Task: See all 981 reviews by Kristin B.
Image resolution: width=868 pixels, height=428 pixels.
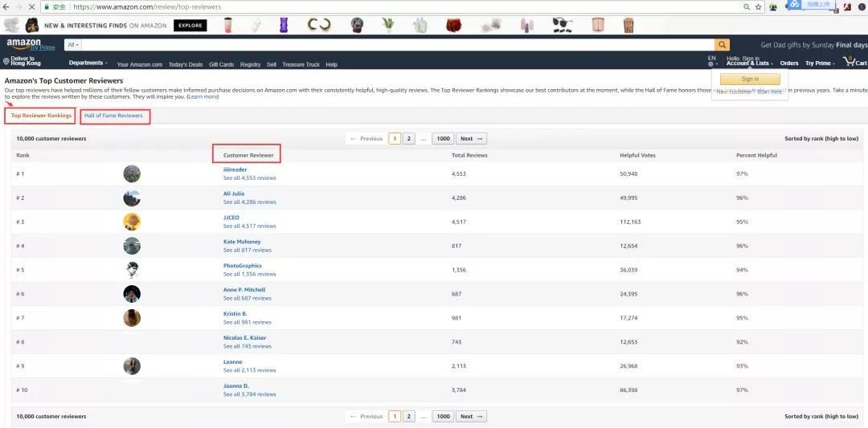Action: tap(247, 322)
